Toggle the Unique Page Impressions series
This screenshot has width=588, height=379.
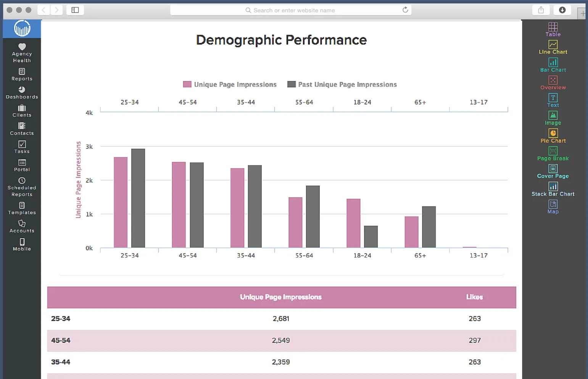point(229,84)
